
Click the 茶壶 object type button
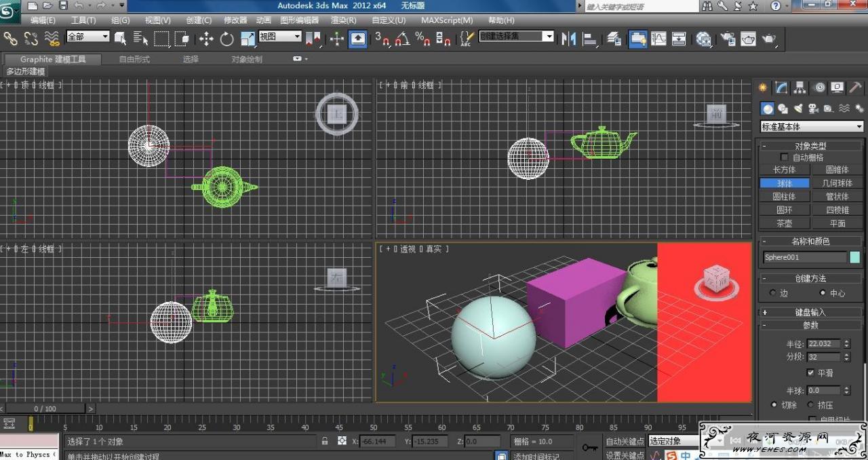pos(785,223)
